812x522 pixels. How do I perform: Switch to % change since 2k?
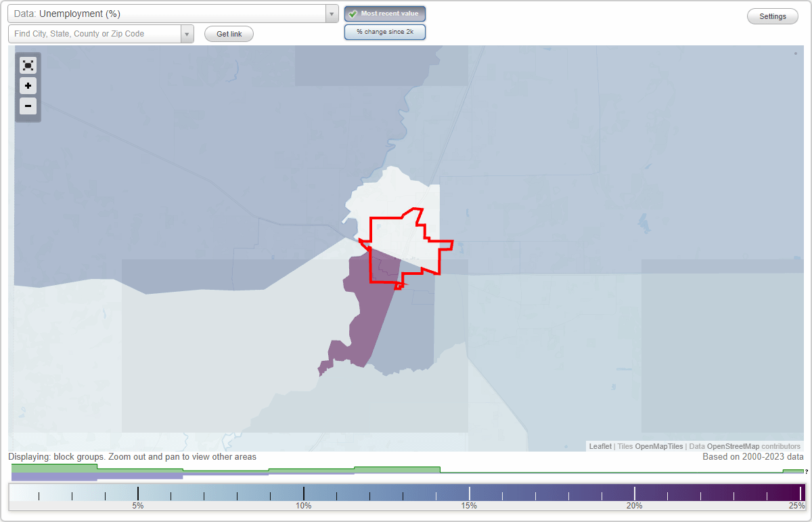click(x=385, y=32)
